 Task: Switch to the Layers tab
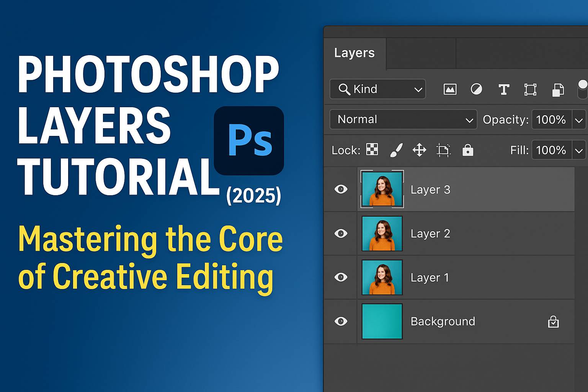click(354, 53)
